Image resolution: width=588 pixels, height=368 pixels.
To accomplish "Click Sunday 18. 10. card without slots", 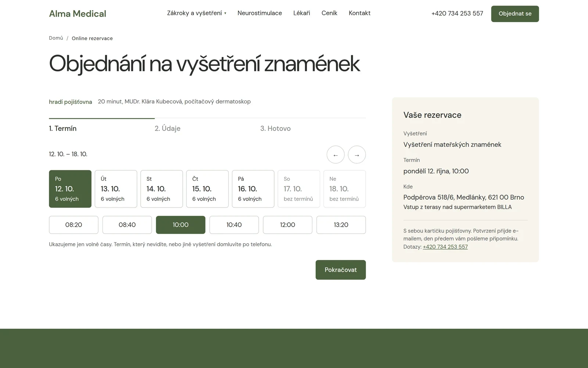I will [345, 189].
